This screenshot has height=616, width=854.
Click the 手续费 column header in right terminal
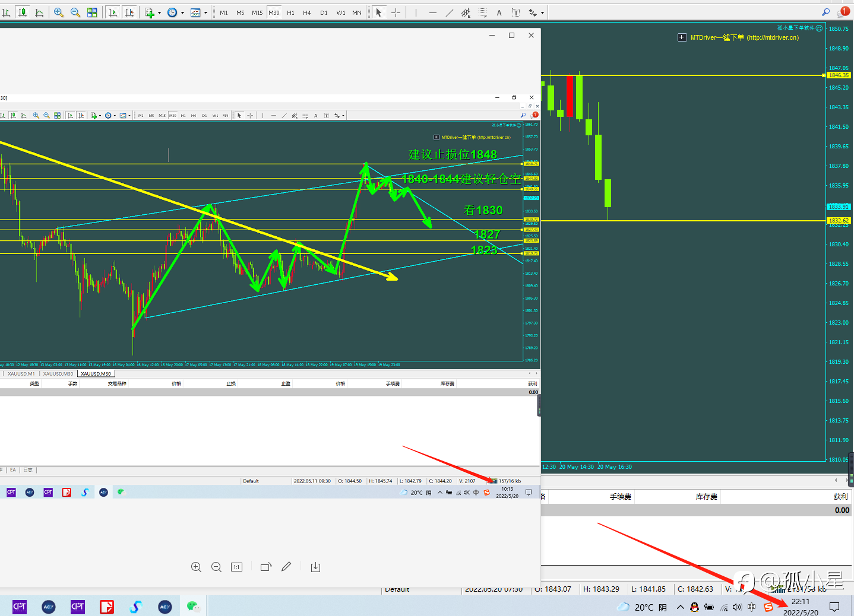[621, 497]
